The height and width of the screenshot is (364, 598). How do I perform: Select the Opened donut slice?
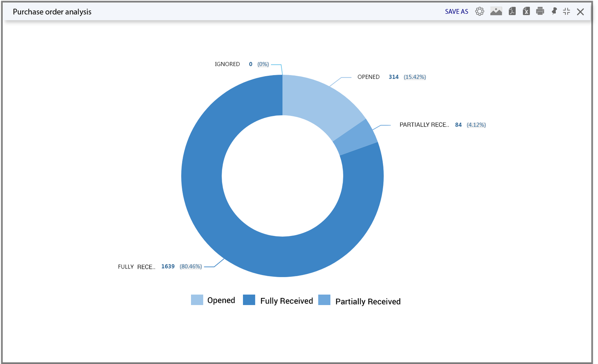click(318, 103)
